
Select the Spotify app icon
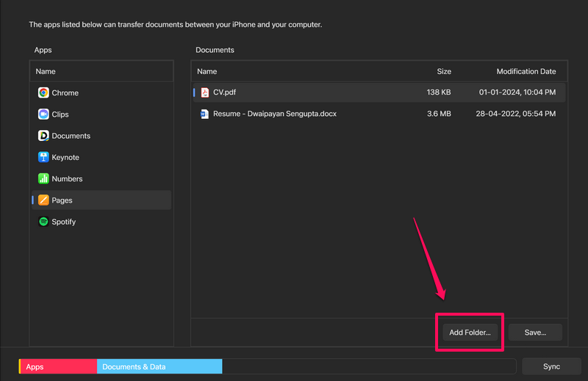coord(44,222)
